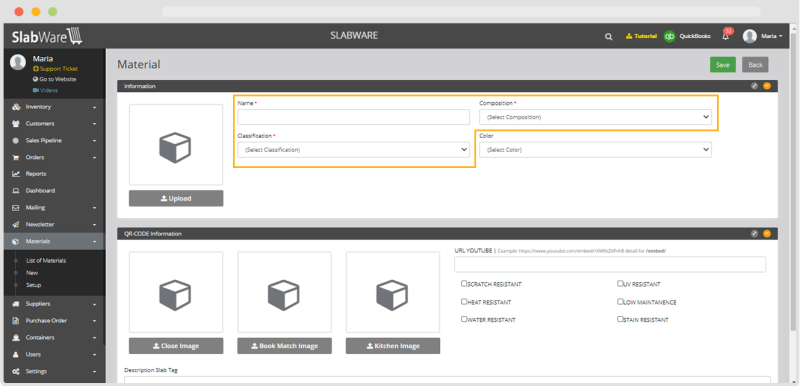The width and height of the screenshot is (800, 386).
Task: Click the Containers sidebar icon
Action: (x=16, y=338)
